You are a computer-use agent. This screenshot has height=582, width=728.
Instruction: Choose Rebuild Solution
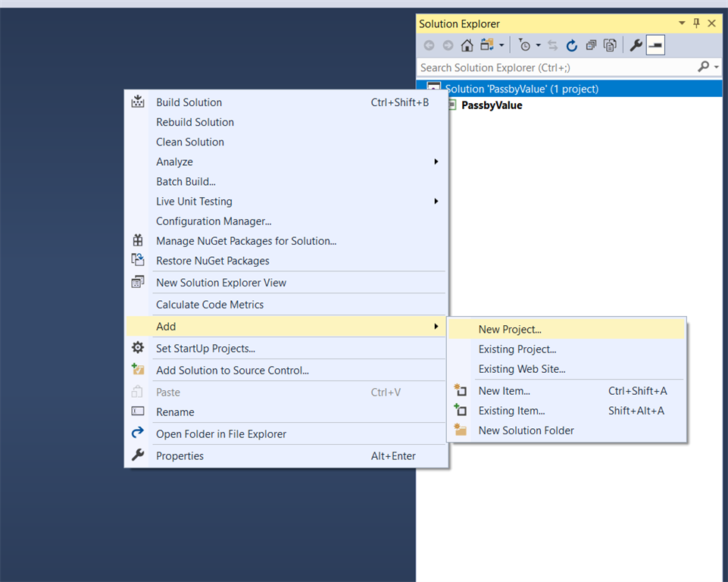(286, 122)
